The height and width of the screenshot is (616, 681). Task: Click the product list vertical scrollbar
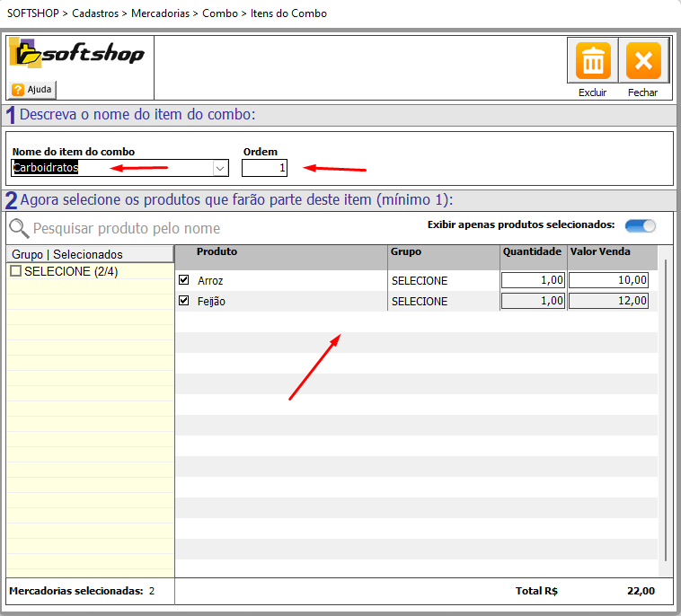tap(666, 404)
